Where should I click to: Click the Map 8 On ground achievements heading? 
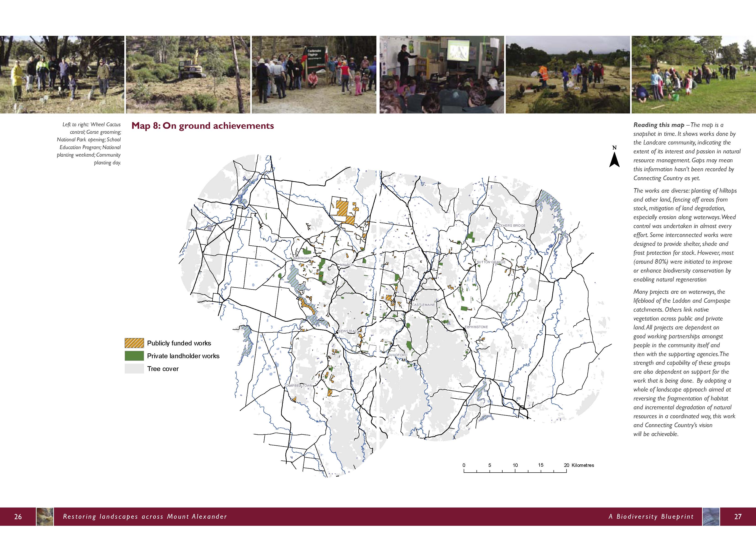click(x=202, y=126)
